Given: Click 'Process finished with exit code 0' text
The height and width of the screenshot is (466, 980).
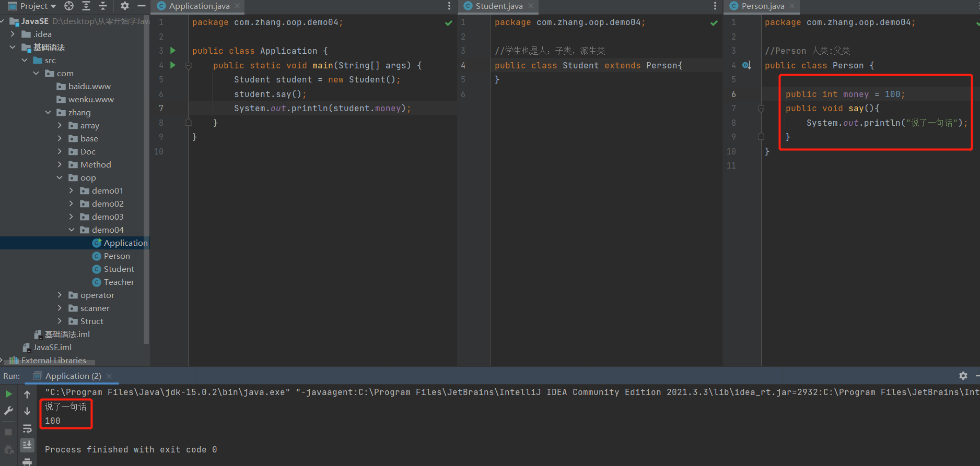Looking at the screenshot, I should click(131, 449).
